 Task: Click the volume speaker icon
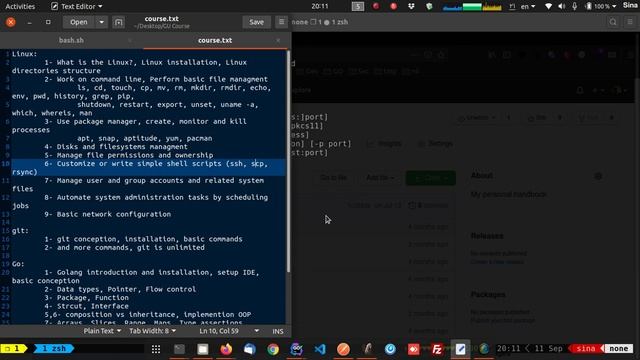pyautogui.click(x=562, y=6)
